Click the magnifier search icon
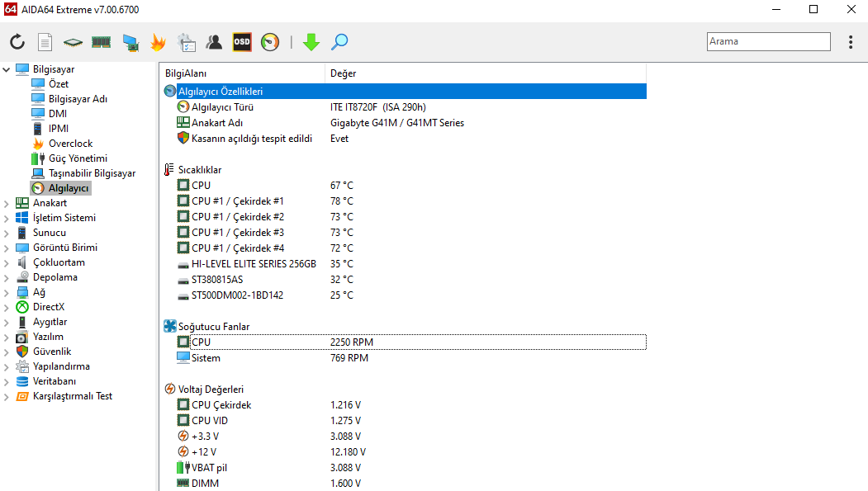 pos(339,42)
